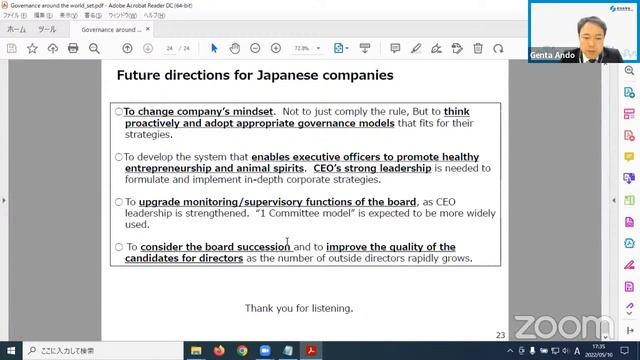Open the Find text magnifier in the toolbar
640x360 pixels.
pos(94,49)
